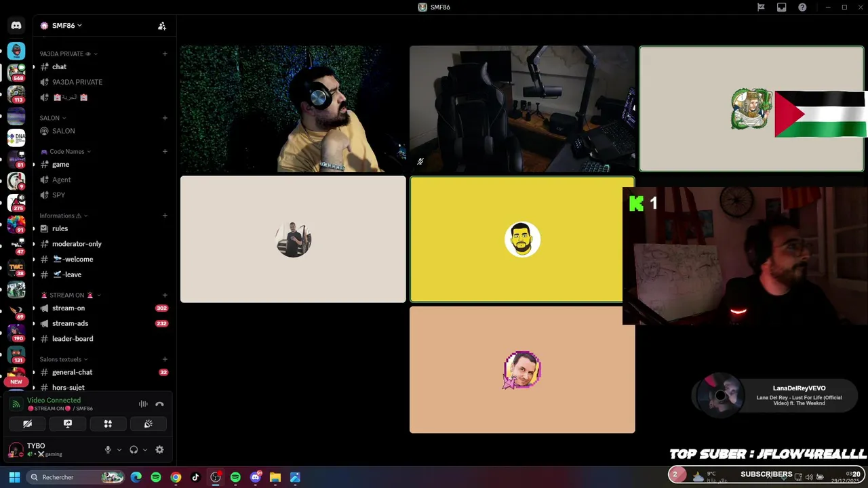Open user settings gear
868x488 pixels.
(x=159, y=449)
